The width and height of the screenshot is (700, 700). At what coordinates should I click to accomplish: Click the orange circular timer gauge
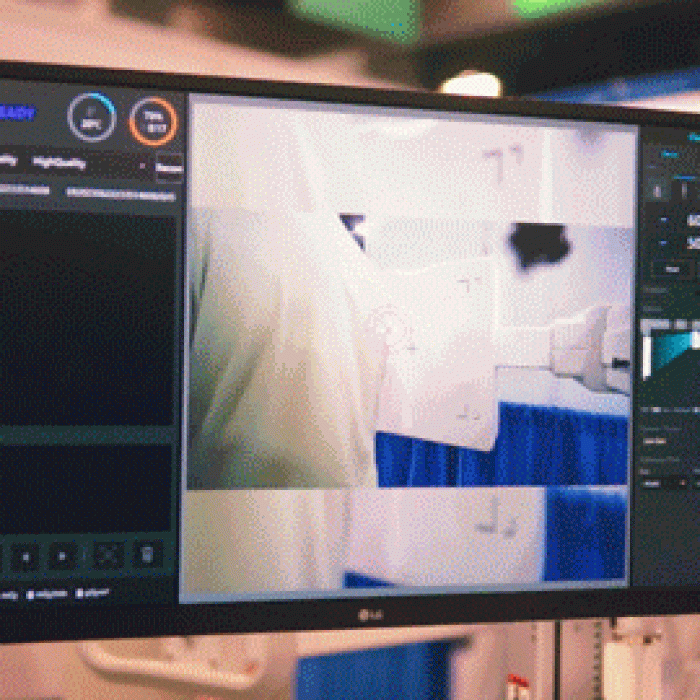(x=153, y=120)
